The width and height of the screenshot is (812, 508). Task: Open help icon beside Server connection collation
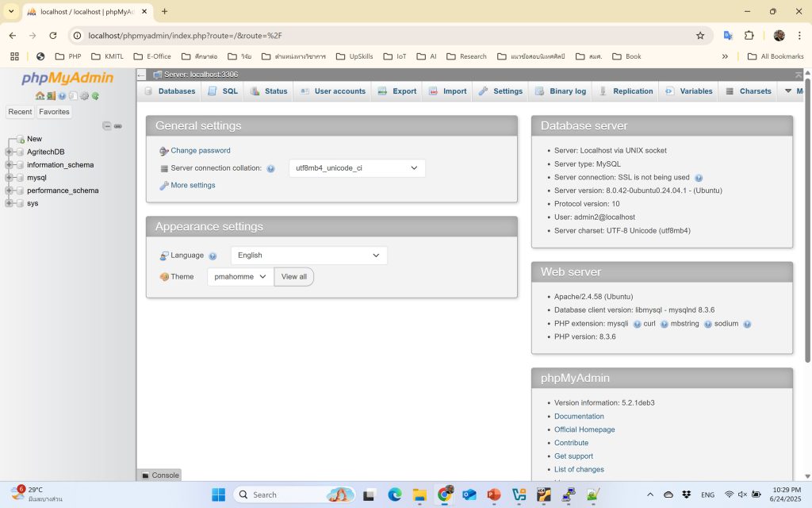(271, 168)
